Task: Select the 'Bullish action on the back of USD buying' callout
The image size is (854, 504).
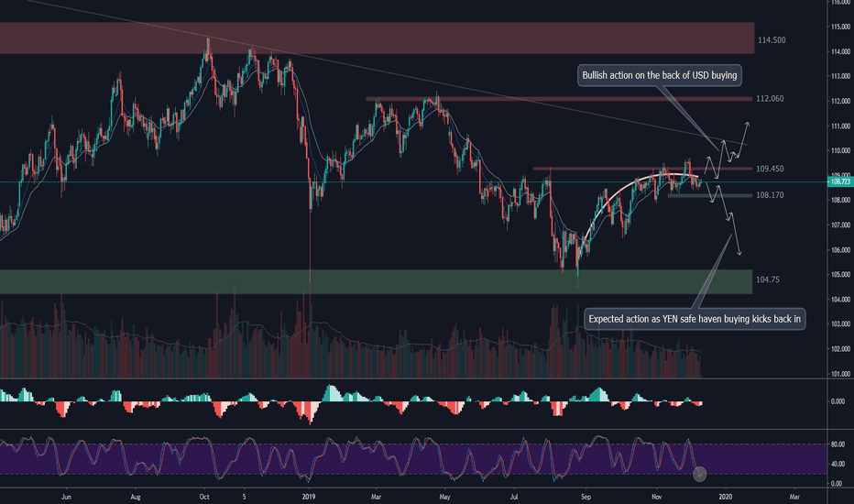Action: [x=660, y=75]
